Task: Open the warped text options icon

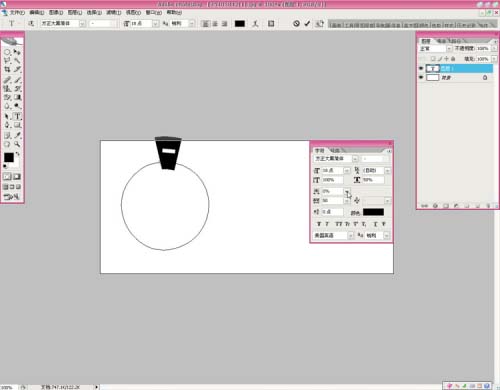Action: (255, 23)
